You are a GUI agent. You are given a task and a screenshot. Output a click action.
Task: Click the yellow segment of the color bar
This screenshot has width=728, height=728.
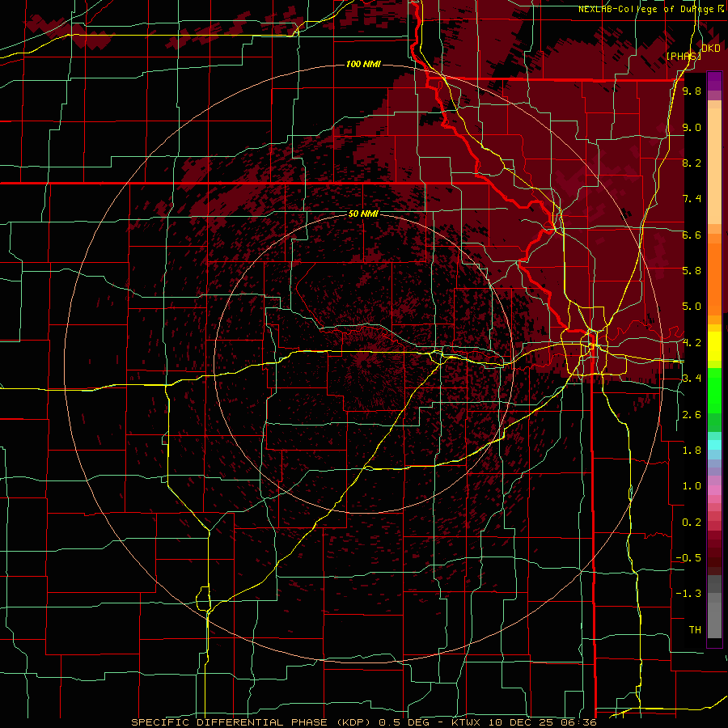click(x=714, y=346)
